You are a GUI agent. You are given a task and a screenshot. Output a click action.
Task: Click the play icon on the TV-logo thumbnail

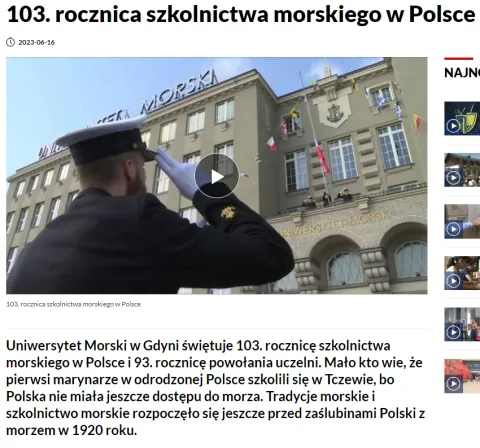tap(453, 126)
